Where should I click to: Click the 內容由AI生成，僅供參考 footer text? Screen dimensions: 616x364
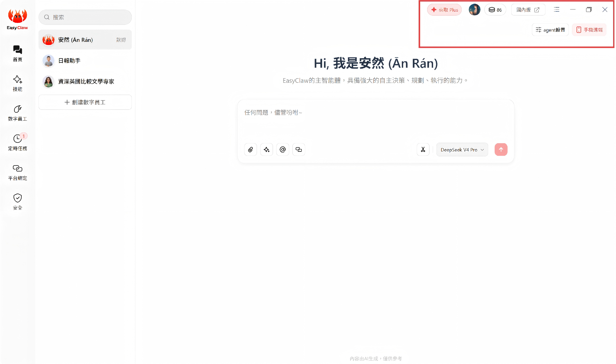coord(376,358)
